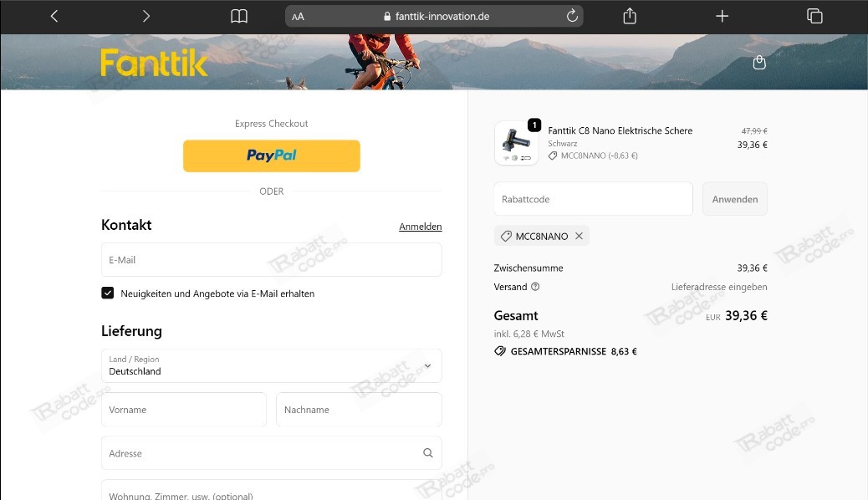Remove the MCC8NANO discount code
868x500 pixels.
[x=579, y=236]
